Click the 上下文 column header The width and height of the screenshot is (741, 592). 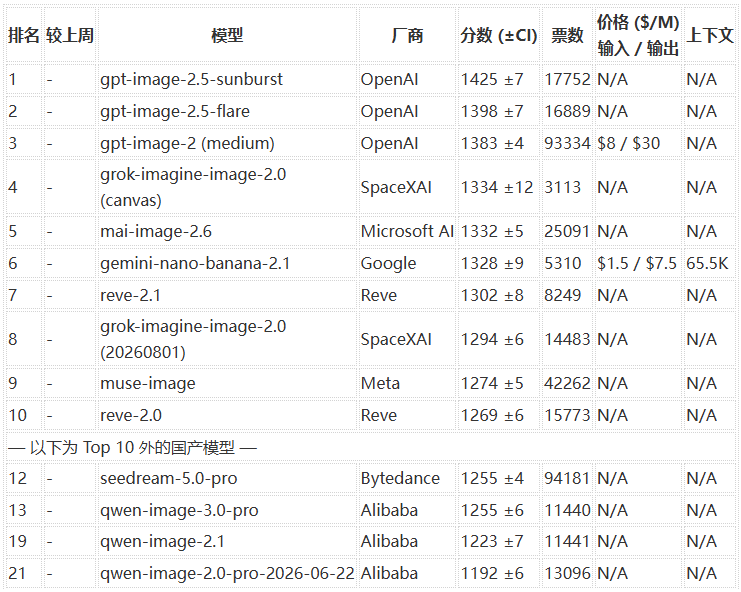[x=710, y=35]
